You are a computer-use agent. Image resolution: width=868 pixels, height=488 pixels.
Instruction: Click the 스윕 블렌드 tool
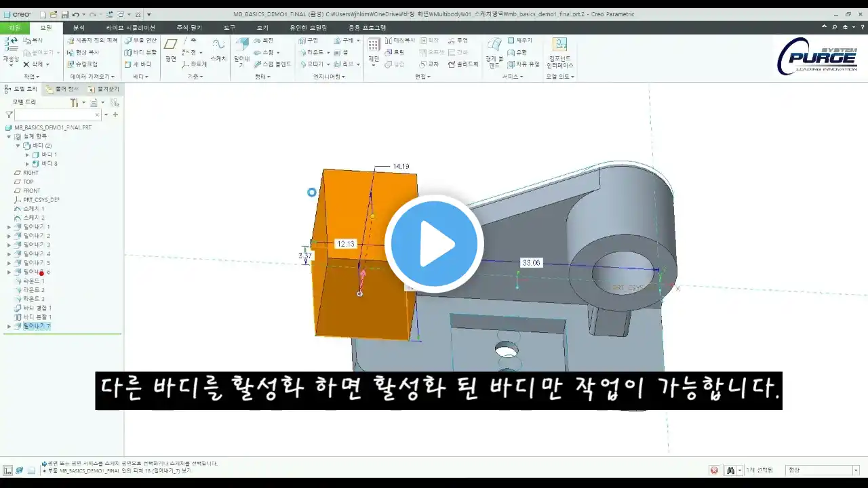pos(272,64)
